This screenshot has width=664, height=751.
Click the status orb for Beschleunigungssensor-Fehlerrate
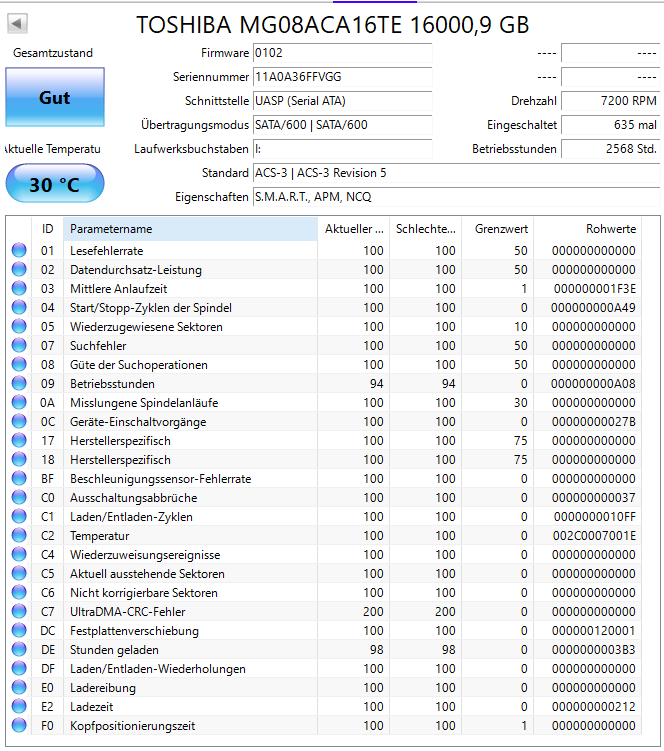pos(19,478)
